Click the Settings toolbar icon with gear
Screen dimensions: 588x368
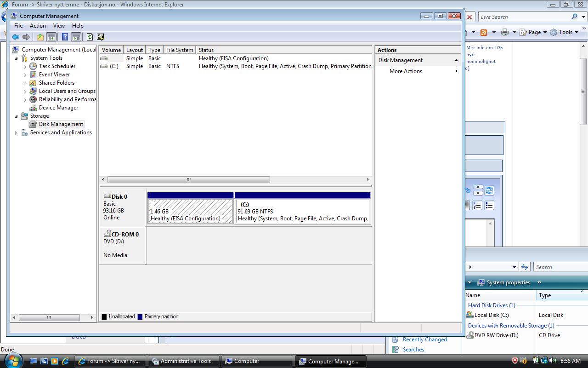point(101,37)
